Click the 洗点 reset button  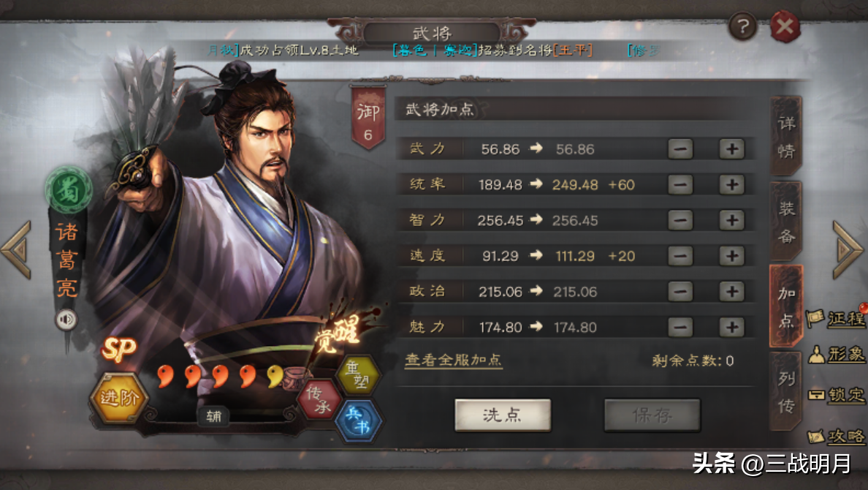pos(503,415)
